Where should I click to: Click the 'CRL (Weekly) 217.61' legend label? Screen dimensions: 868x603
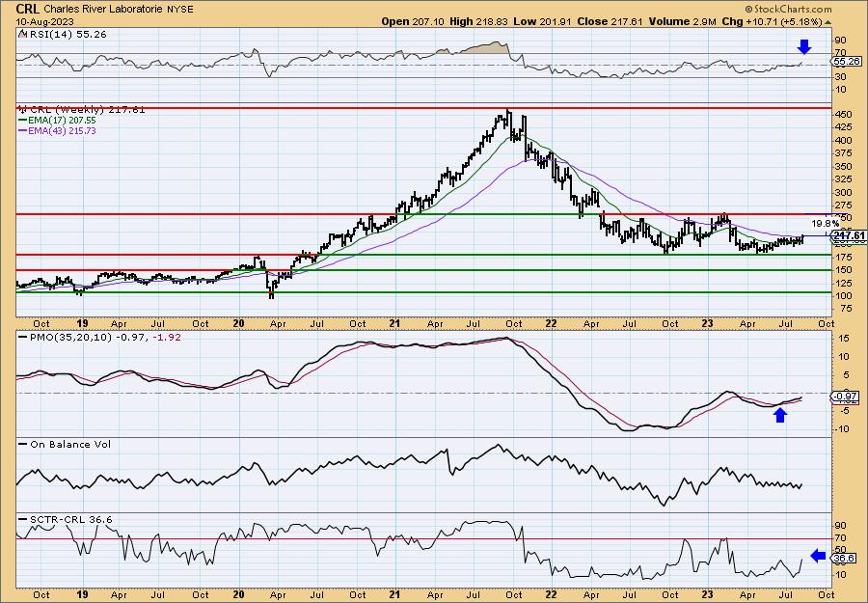(x=87, y=110)
